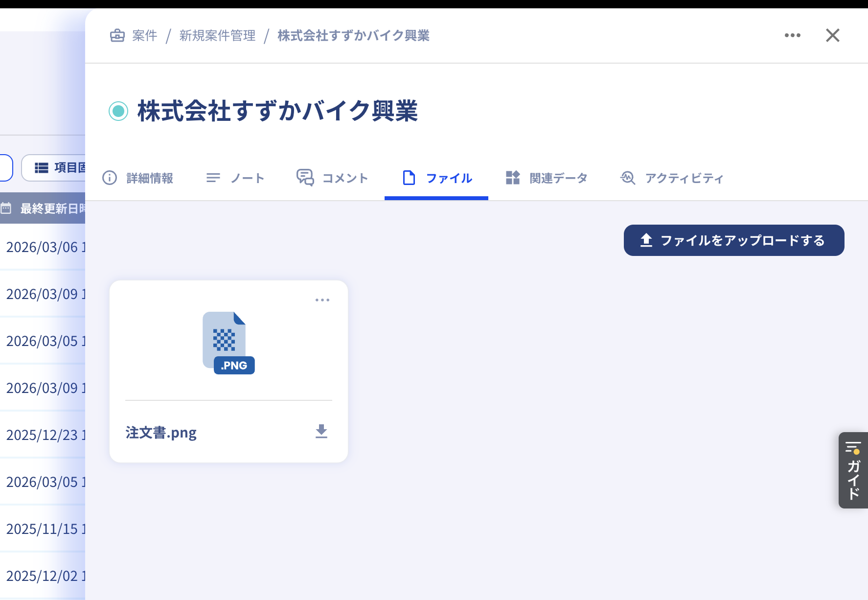The image size is (868, 600).
Task: Open the 注文書.png file options menu
Action: [322, 300]
